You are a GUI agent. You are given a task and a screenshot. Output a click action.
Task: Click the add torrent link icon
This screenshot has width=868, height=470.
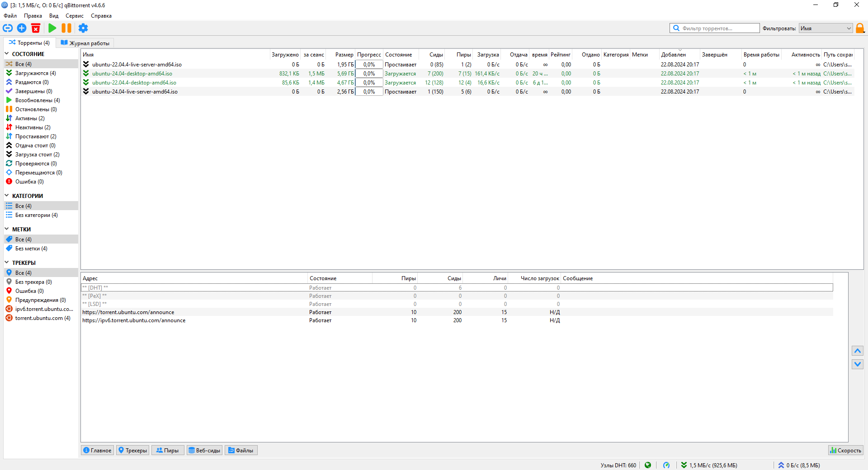(x=8, y=28)
